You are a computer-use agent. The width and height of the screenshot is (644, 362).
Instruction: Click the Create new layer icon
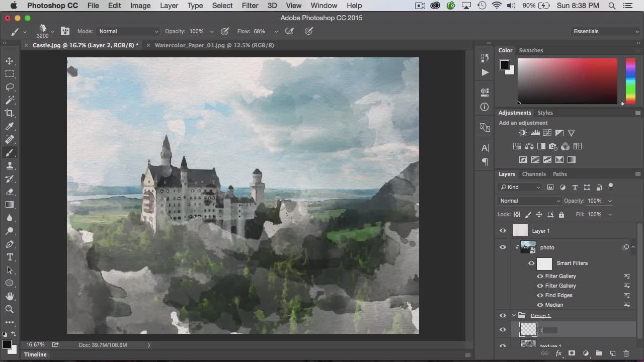[612, 353]
